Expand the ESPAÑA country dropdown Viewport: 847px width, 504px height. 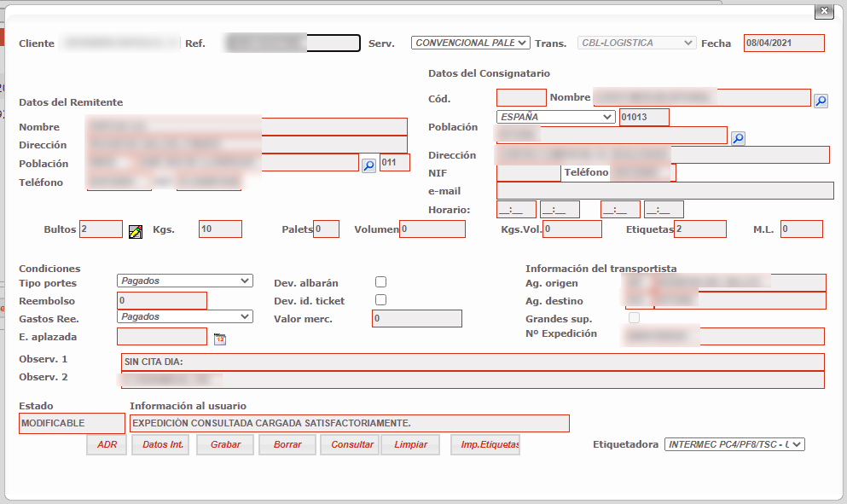[x=555, y=117]
